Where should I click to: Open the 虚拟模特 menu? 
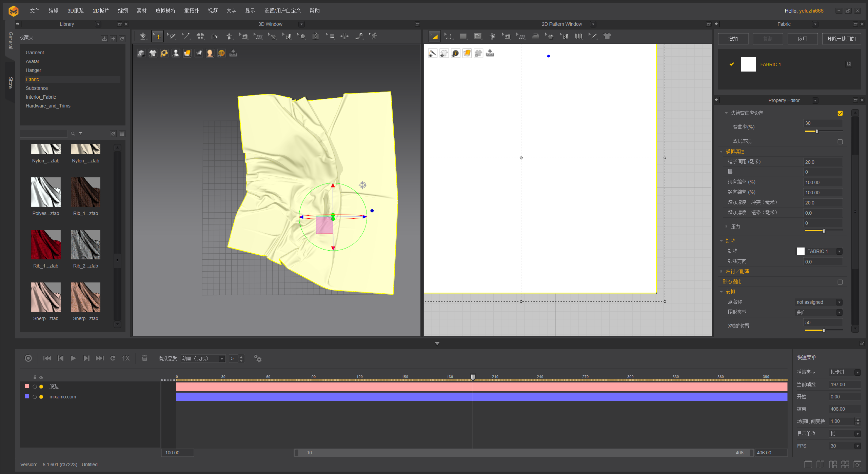coord(165,11)
